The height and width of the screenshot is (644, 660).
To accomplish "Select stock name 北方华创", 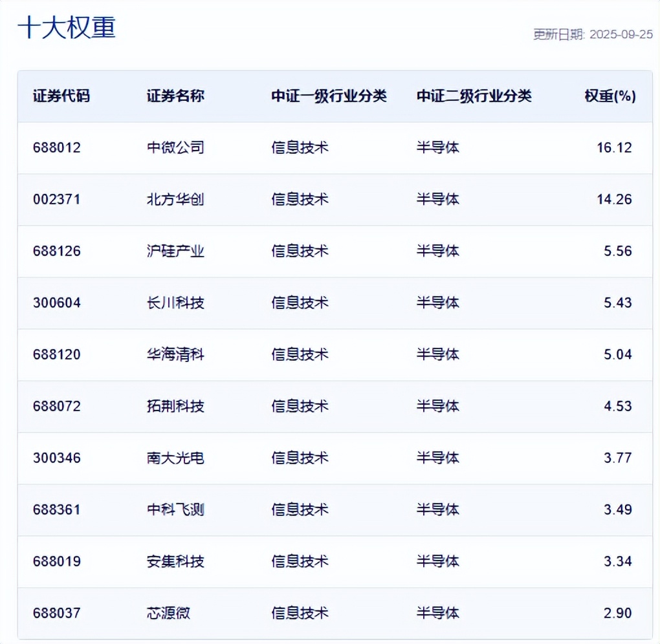I will point(175,199).
